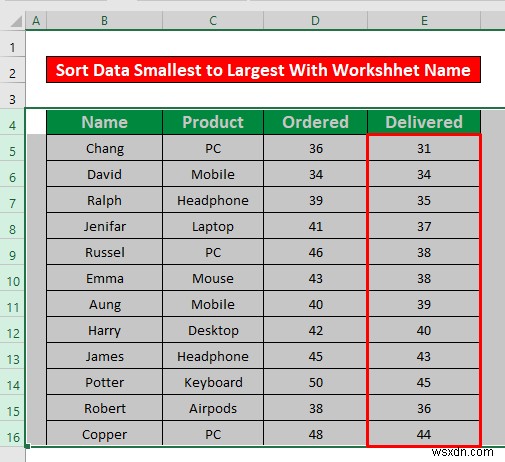The width and height of the screenshot is (505, 462).
Task: Click Laptop in the Product column
Action: click(213, 226)
